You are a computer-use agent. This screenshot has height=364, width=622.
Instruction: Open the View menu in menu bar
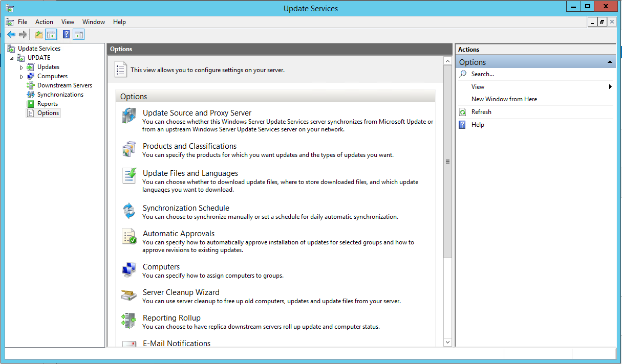[x=68, y=22]
